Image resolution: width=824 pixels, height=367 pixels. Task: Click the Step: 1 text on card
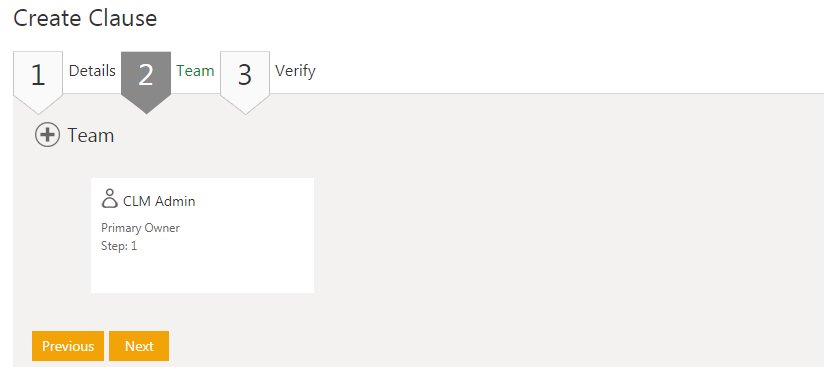(119, 246)
